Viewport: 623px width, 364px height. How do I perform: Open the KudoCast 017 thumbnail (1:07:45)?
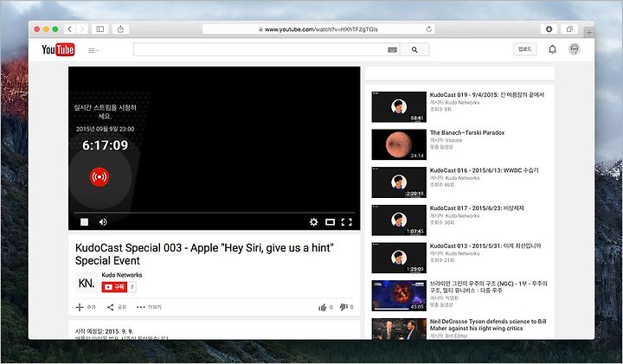pos(399,220)
